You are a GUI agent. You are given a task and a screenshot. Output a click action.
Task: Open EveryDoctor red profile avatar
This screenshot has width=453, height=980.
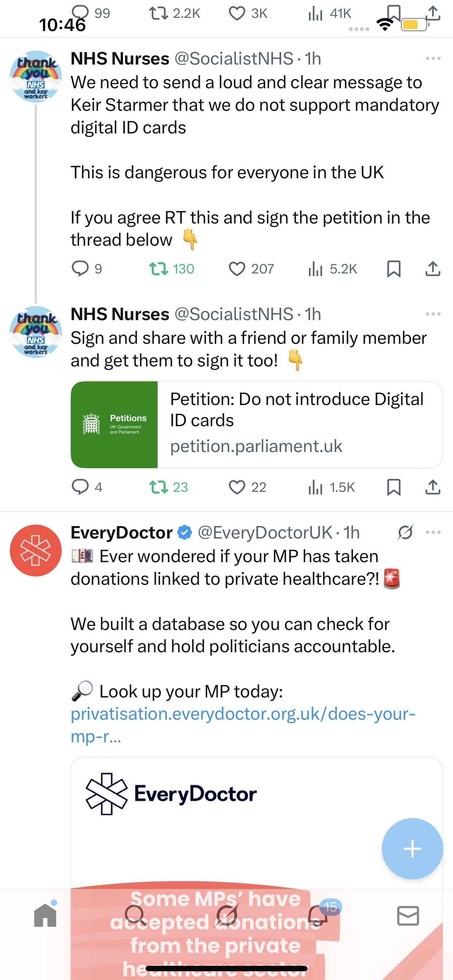coord(36,550)
